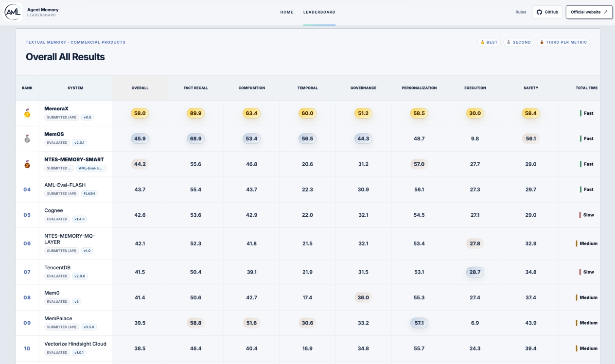Click the v1.4.0 tag under Cognee
Screen dimensions: 615x364
79,219
